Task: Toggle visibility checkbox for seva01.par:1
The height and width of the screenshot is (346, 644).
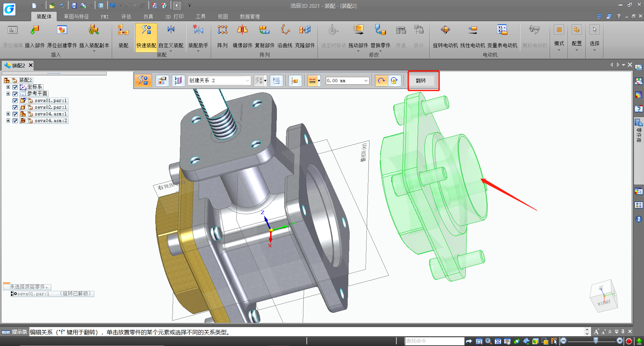Action: click(15, 101)
